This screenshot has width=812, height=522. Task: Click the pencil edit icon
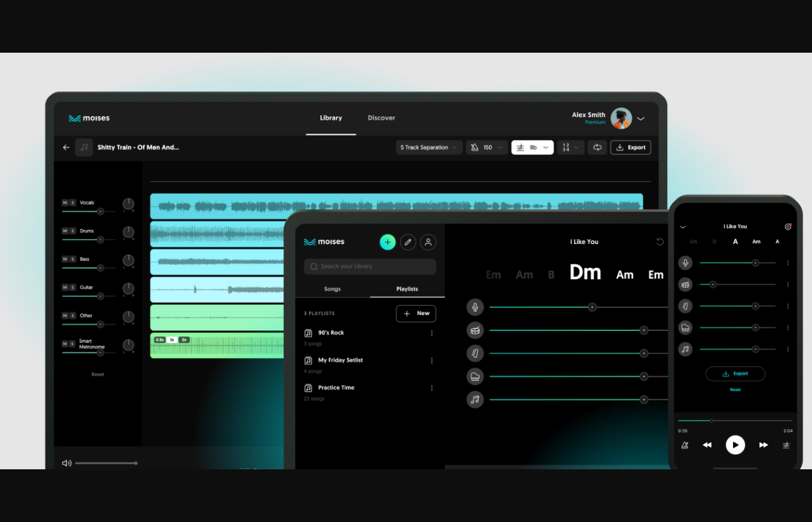408,242
